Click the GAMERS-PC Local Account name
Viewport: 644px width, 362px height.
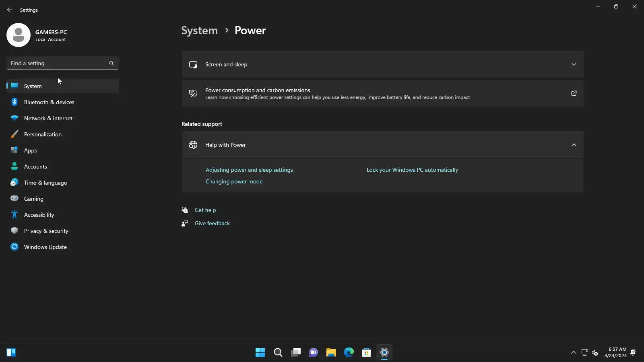(x=51, y=35)
